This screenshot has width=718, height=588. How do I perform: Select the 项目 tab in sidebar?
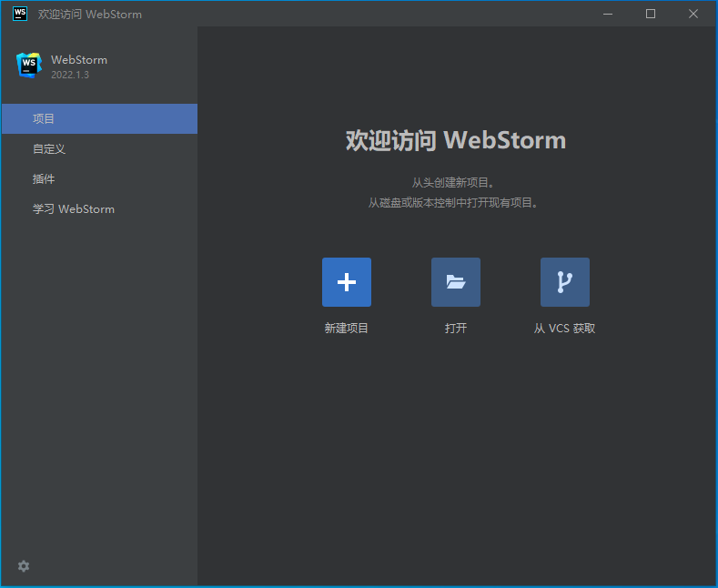point(99,118)
